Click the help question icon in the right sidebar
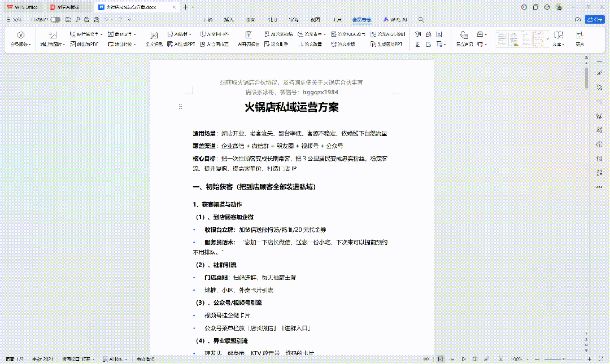 tap(599, 144)
